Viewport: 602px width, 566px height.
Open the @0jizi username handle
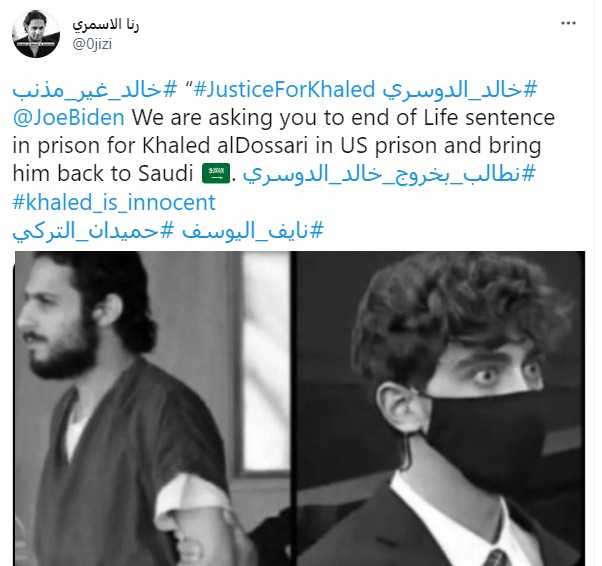click(92, 44)
